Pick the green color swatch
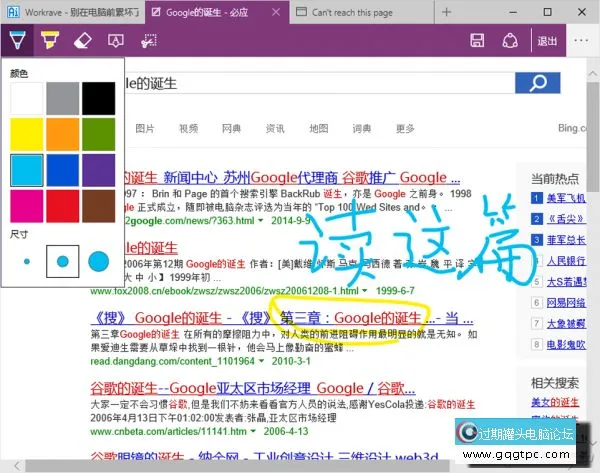The height and width of the screenshot is (473, 600). 98,134
